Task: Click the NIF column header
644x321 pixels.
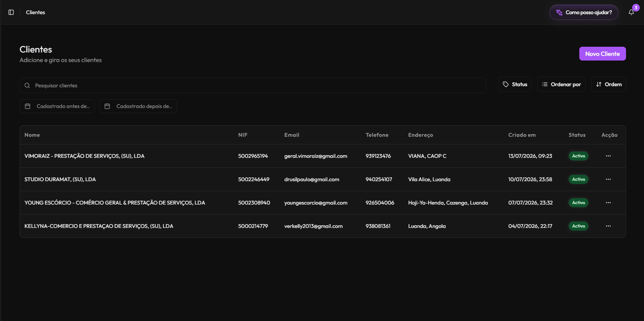Action: [x=243, y=135]
